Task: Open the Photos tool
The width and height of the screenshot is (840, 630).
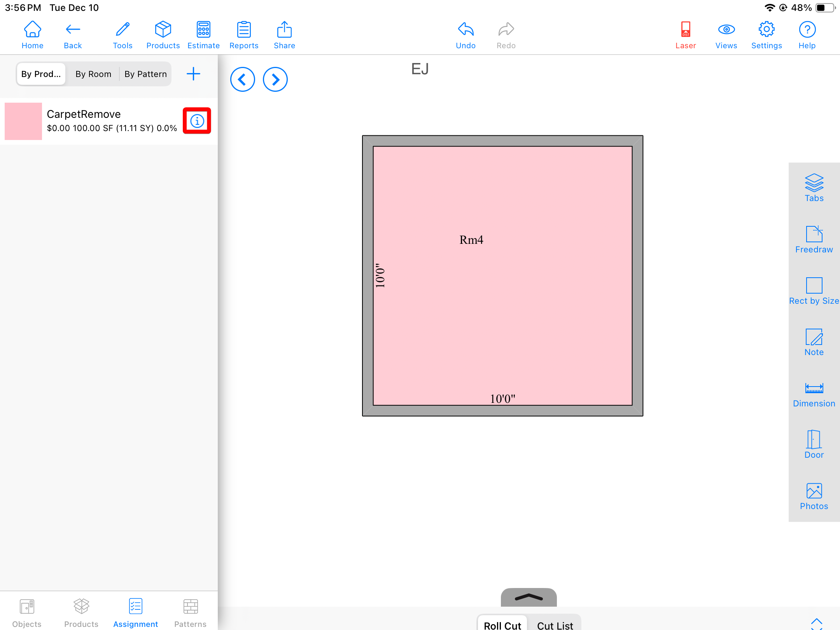Action: (814, 496)
